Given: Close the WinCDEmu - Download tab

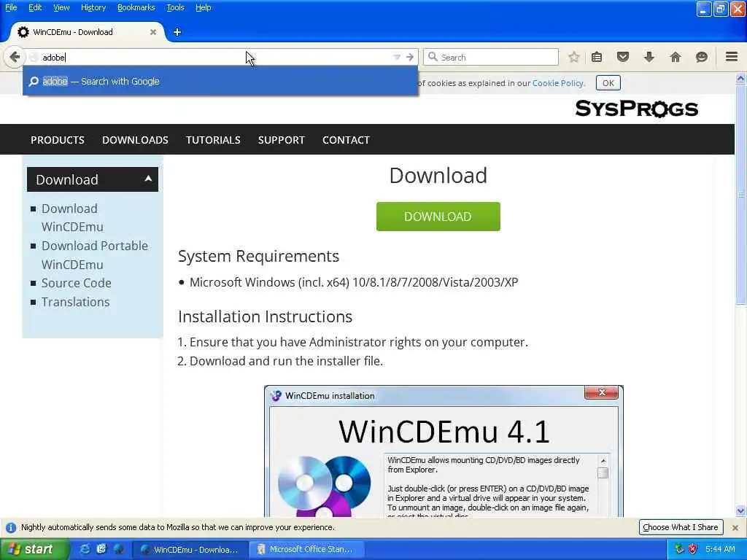Looking at the screenshot, I should (153, 32).
